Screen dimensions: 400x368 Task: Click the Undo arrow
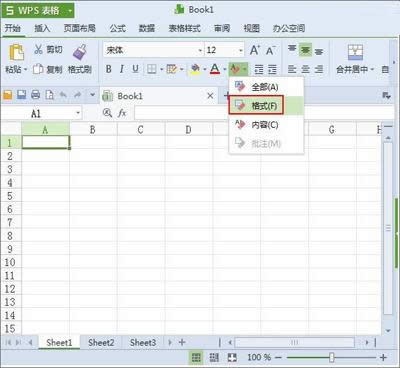tap(63, 95)
